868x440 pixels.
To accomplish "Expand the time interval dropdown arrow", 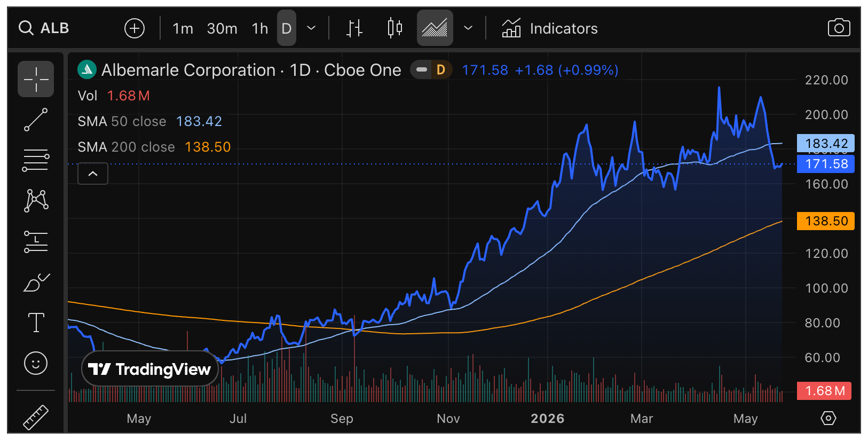I will [x=311, y=28].
